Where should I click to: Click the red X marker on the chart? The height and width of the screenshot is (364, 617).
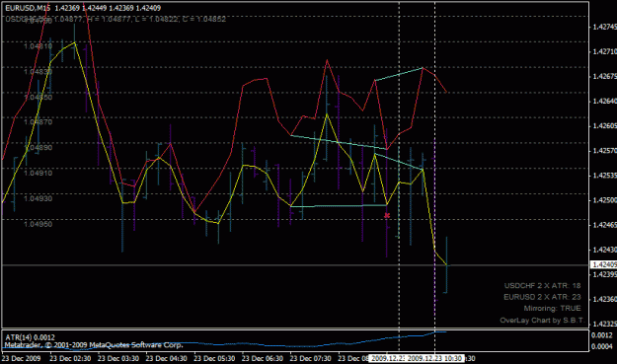387,215
